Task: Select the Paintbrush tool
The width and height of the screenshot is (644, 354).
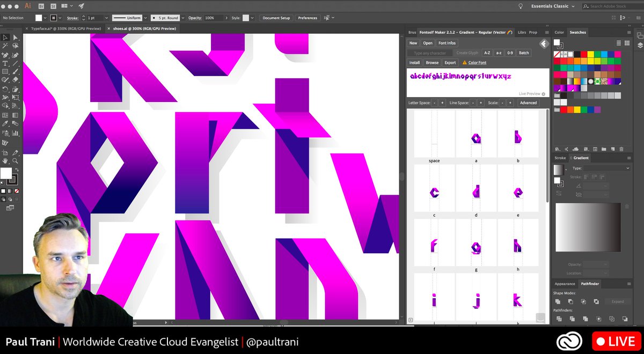Action: [15, 72]
